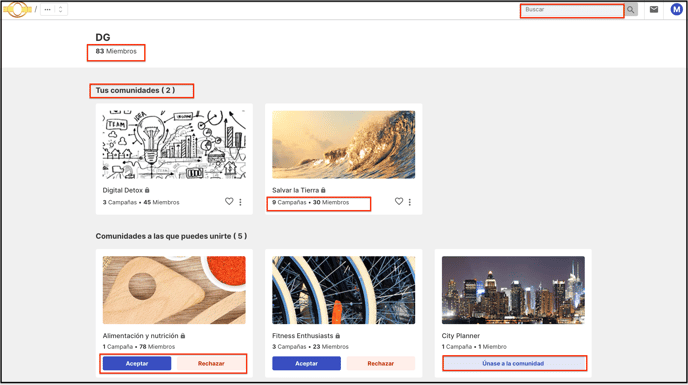688x385 pixels.
Task: Reject the Alimentación y nutrición invitation
Action: (x=211, y=363)
